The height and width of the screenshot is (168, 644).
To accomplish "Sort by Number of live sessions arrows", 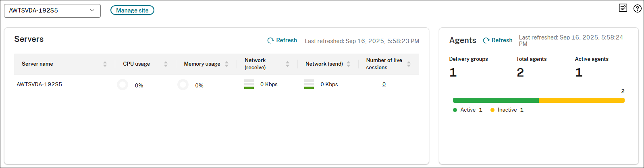I will point(409,64).
